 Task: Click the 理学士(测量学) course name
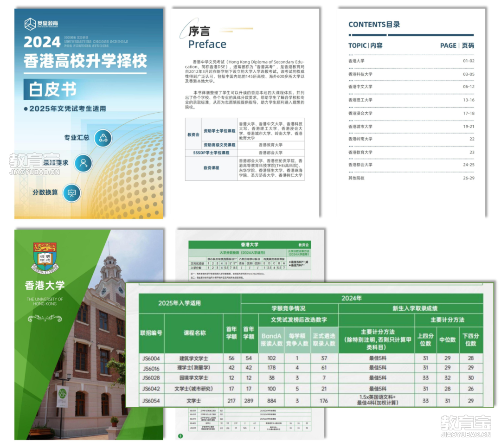[193, 368]
